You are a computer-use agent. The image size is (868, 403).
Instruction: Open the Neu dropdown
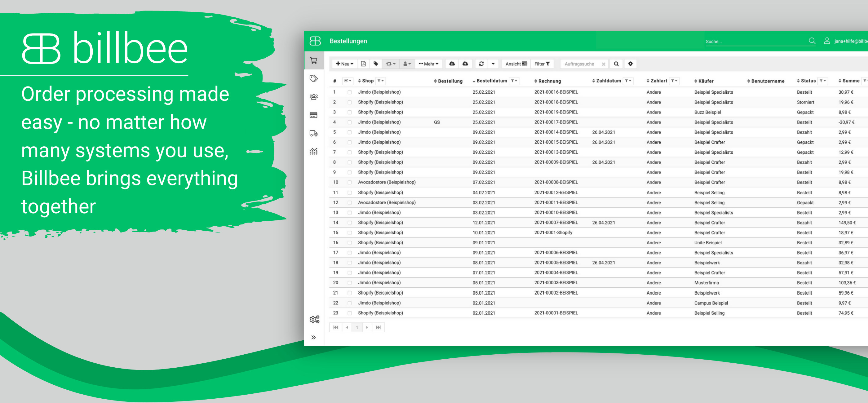(x=344, y=64)
